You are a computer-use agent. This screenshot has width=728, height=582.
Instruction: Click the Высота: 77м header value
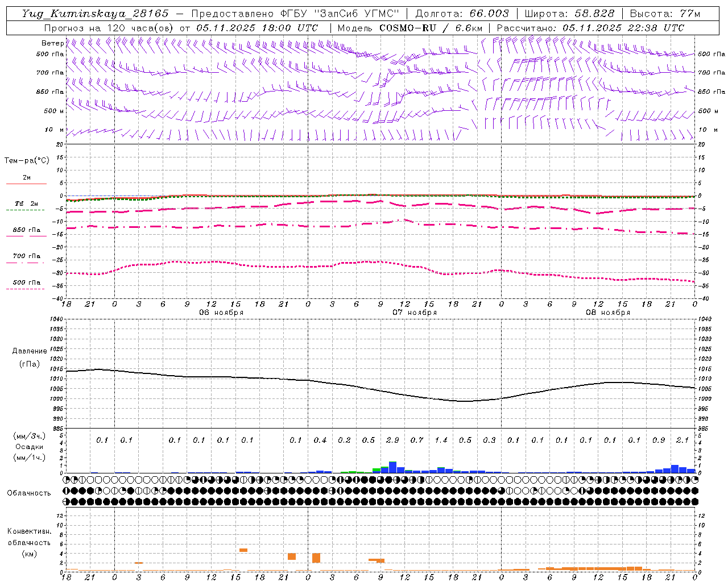coord(665,14)
